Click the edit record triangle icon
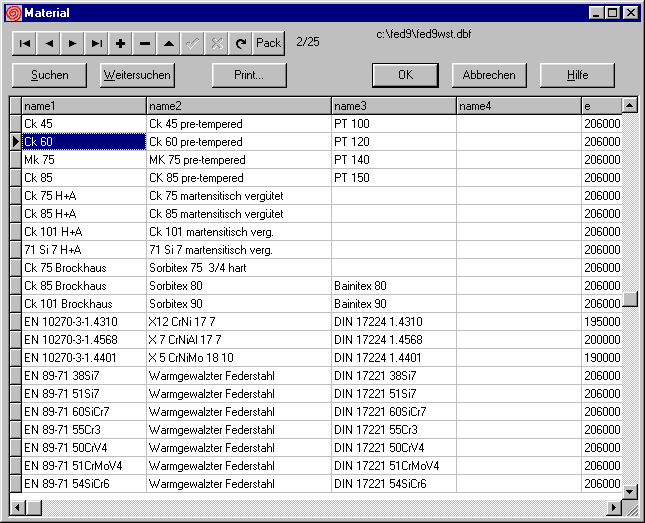645x523 pixels. click(169, 43)
